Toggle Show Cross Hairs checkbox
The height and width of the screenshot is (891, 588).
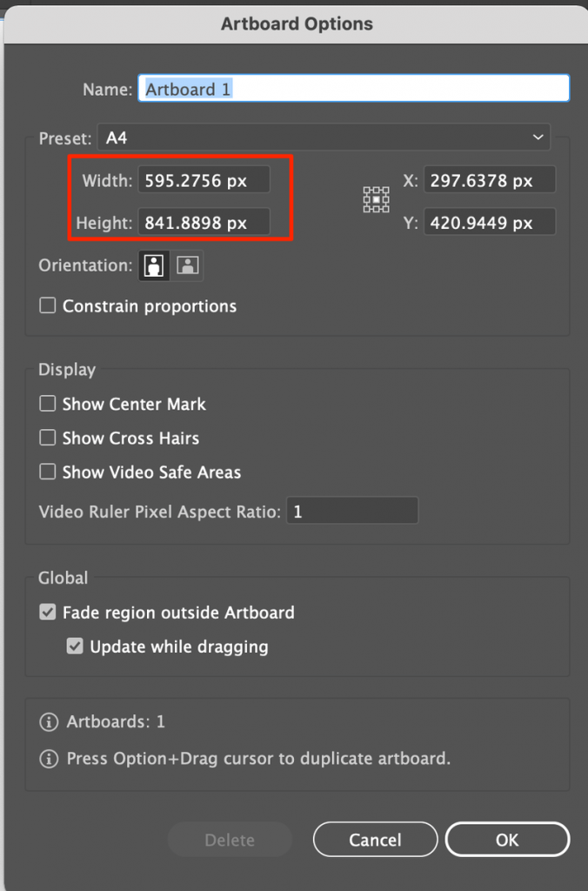point(48,438)
